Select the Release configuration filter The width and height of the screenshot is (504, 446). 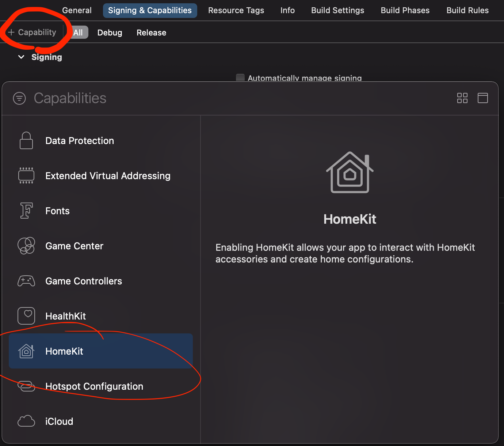tap(151, 33)
